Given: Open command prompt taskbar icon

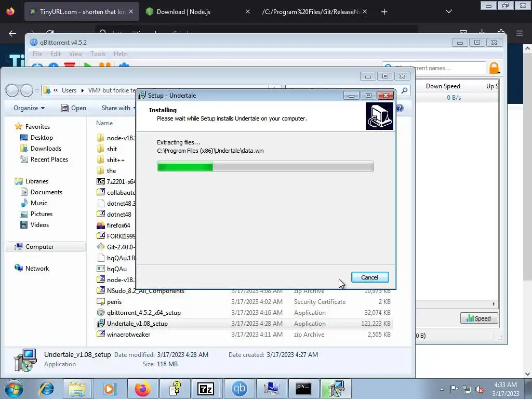Looking at the screenshot, I should click(x=303, y=389).
